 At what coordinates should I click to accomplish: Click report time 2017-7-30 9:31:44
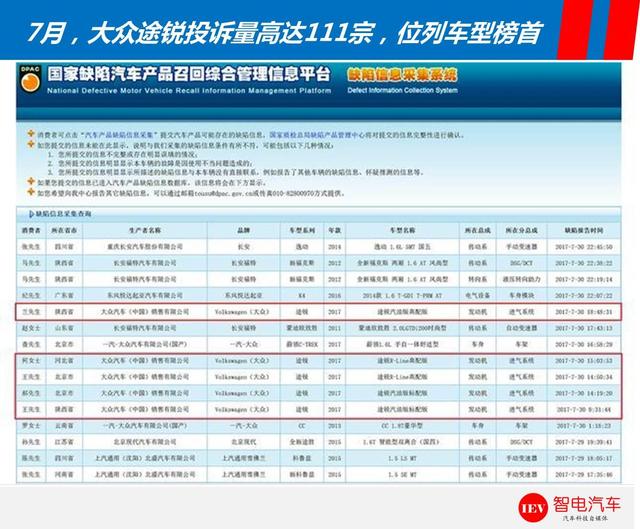[x=584, y=409]
